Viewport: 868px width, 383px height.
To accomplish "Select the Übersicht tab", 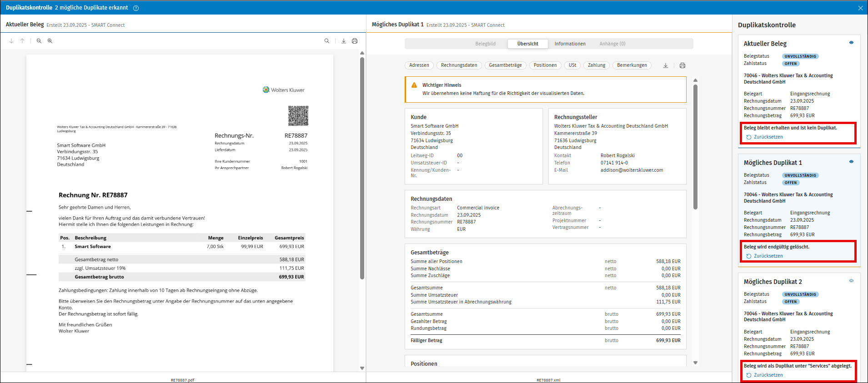I will click(527, 44).
